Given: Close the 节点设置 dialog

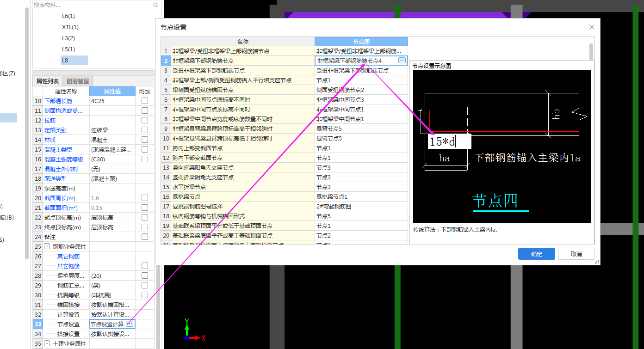Looking at the screenshot, I should 591,27.
